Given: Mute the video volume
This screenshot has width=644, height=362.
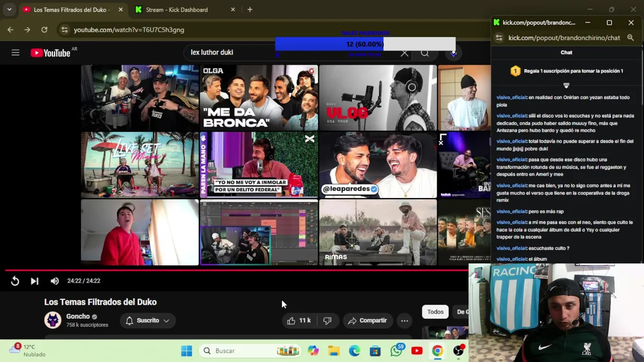Looking at the screenshot, I should pos(54,281).
